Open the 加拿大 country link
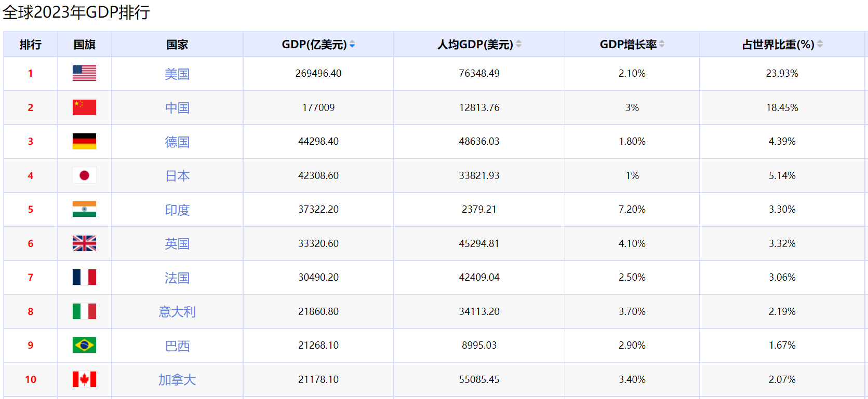 (177, 380)
